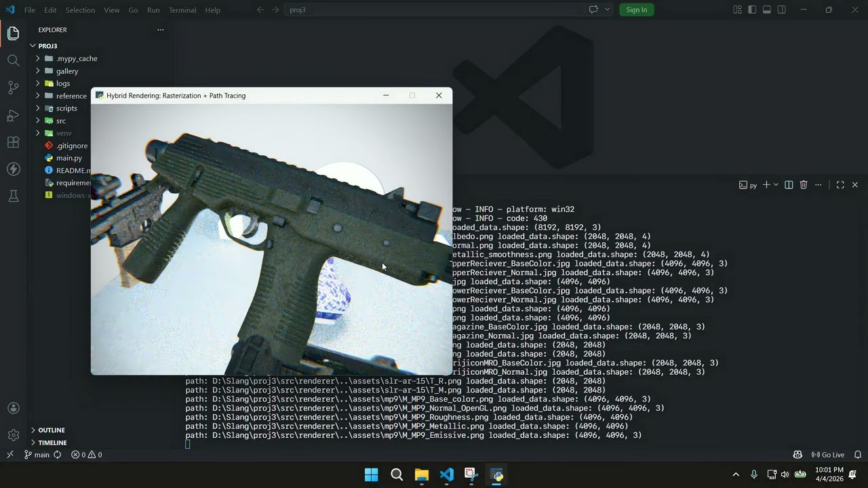
Task: Open notifications bell in status bar
Action: tap(858, 455)
